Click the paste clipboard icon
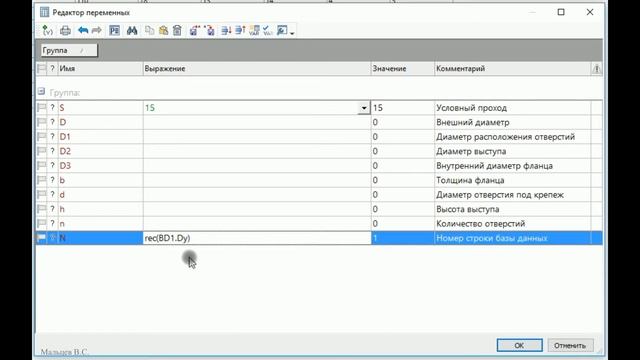The height and width of the screenshot is (360, 640). (163, 31)
